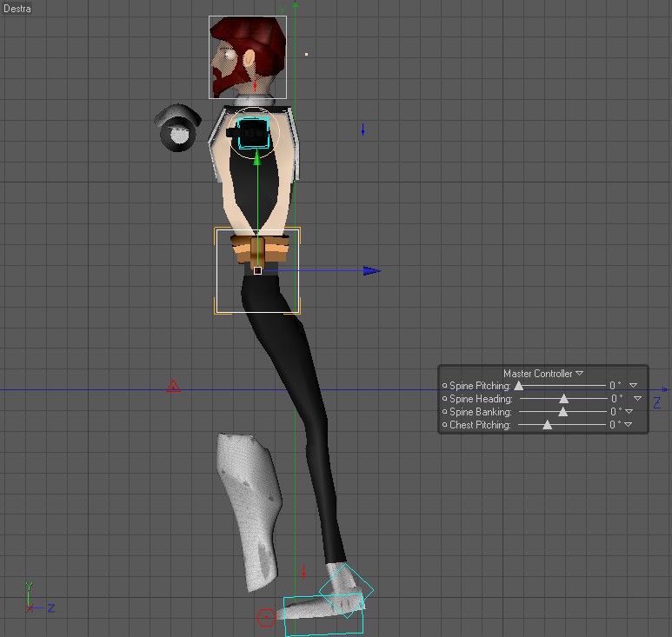672x637 pixels.
Task: Expand the Spine Banking value arrow
Action: [x=629, y=412]
